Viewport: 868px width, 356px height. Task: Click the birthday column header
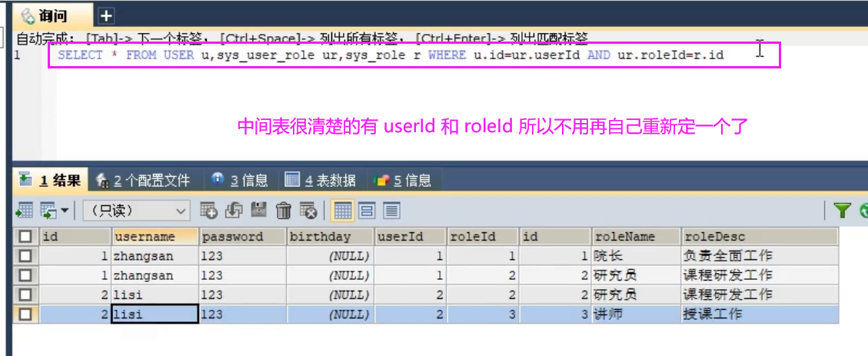pos(331,237)
